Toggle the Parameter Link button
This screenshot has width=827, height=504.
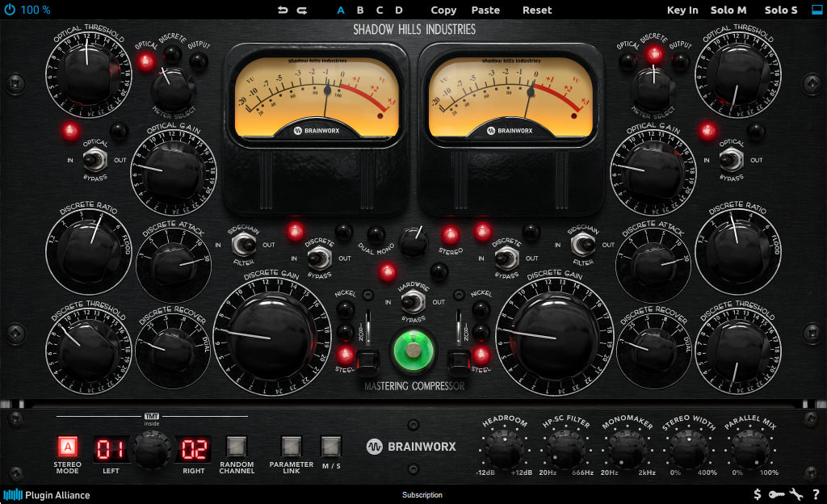291,446
